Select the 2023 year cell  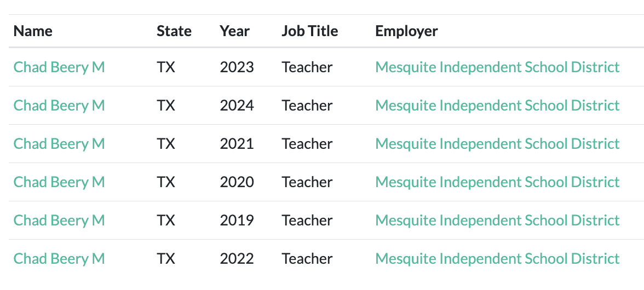[237, 67]
